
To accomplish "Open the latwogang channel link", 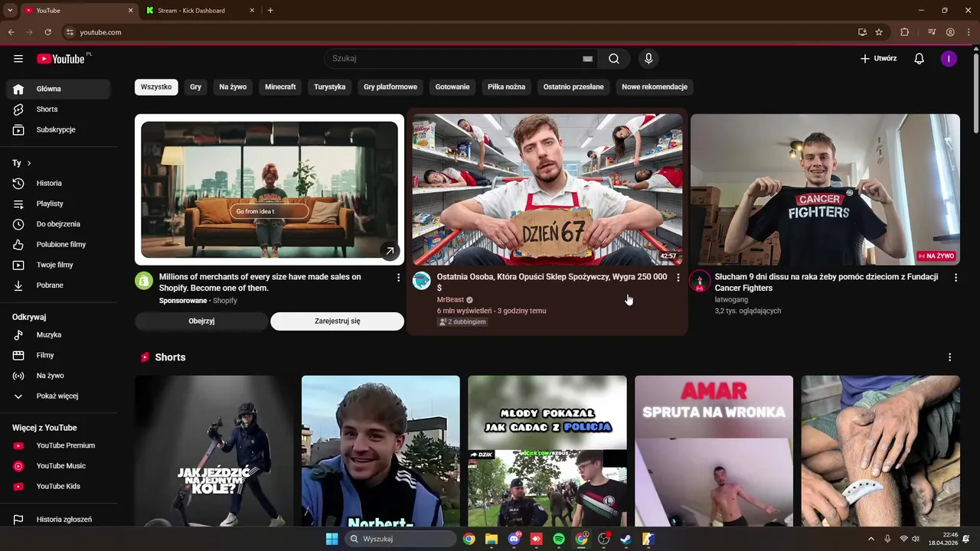I will (x=731, y=300).
